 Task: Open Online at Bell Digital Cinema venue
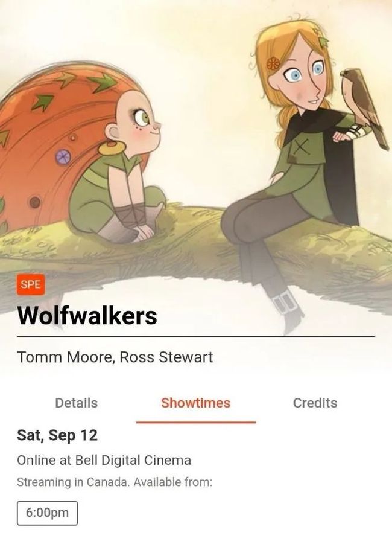[104, 460]
